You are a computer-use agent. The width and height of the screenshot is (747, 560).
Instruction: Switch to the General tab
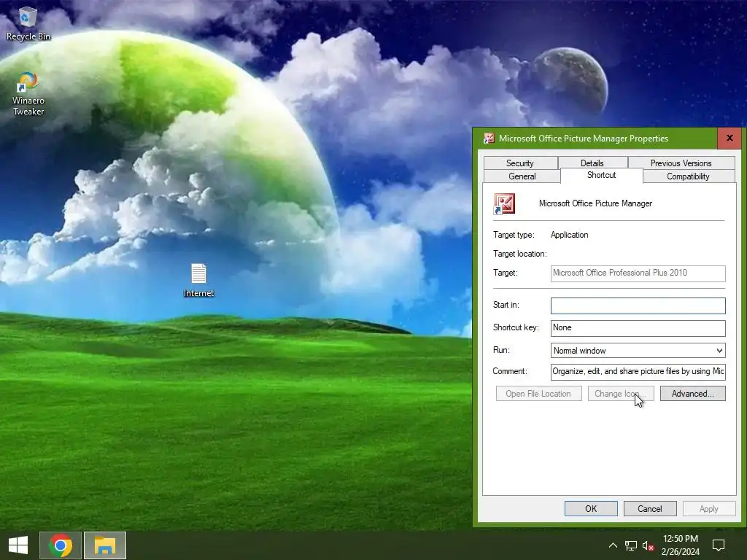point(522,176)
